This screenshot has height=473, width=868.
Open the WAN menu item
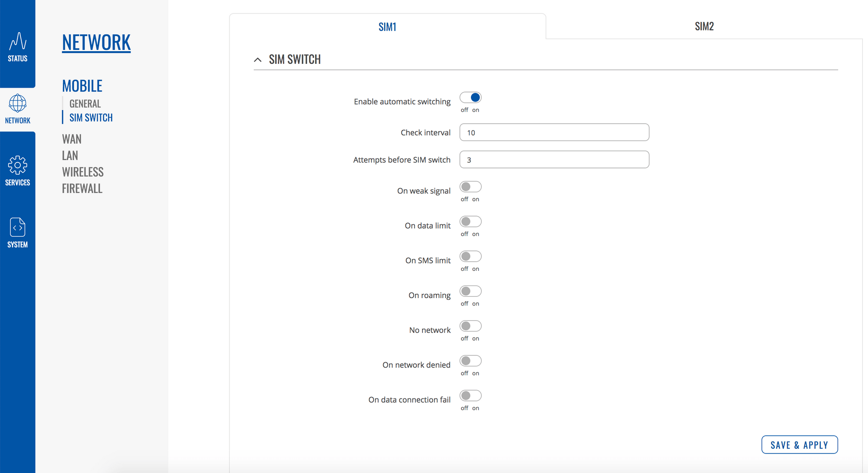72,139
